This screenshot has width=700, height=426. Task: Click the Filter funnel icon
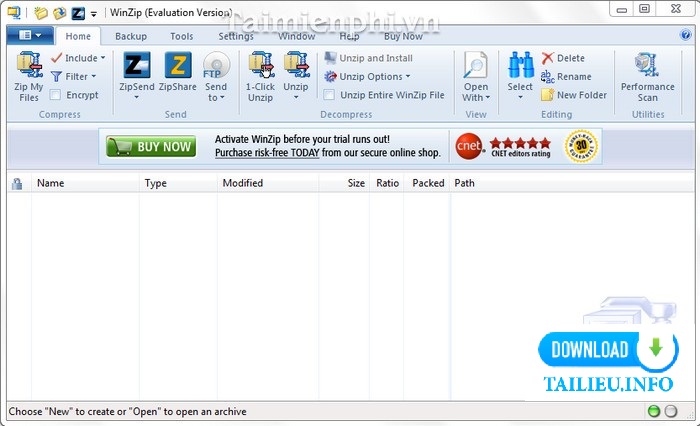tap(56, 77)
